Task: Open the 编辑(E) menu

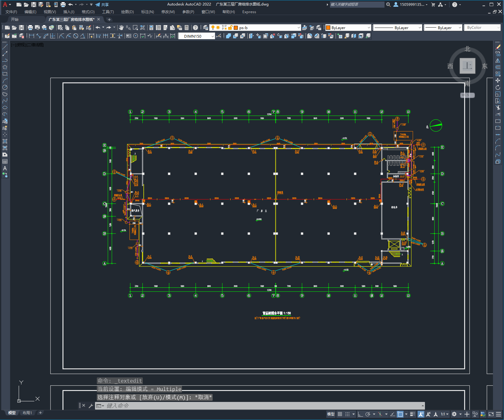Action: tap(30, 12)
